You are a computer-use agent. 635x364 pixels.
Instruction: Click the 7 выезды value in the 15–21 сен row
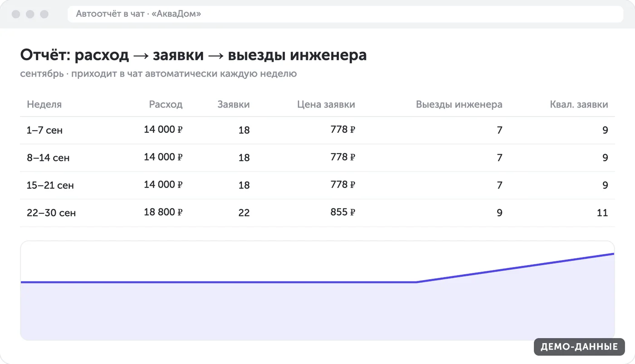(x=499, y=185)
